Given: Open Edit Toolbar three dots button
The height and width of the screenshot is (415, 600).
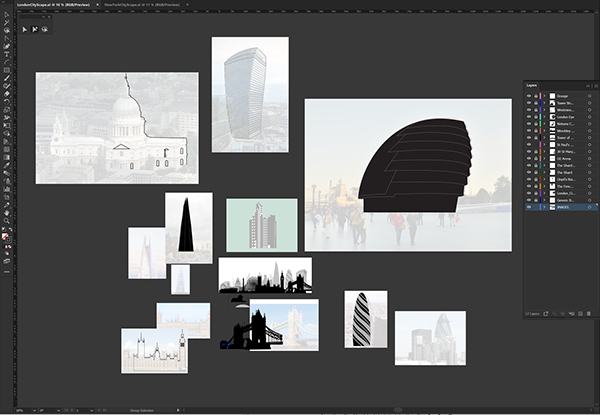Looking at the screenshot, I should click(x=7, y=272).
